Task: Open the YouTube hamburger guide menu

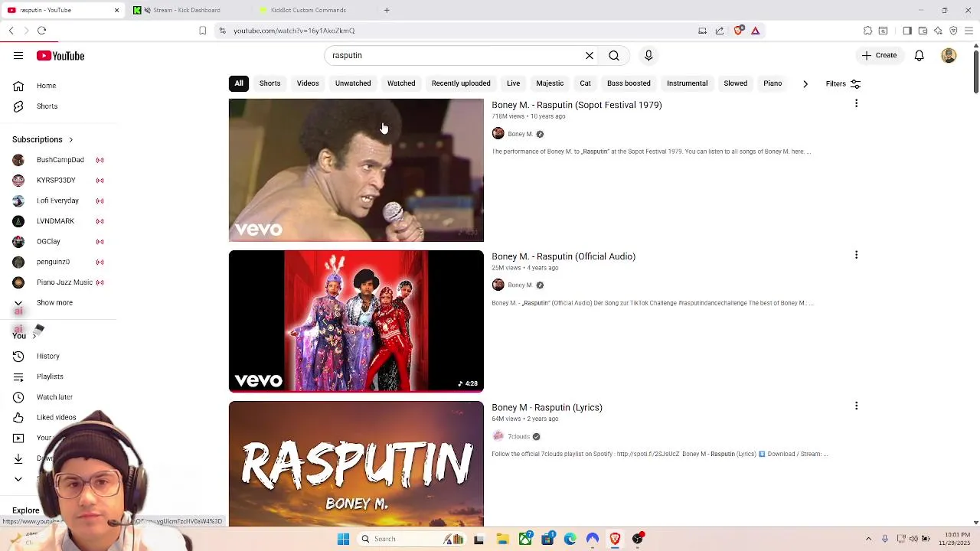Action: (x=18, y=56)
